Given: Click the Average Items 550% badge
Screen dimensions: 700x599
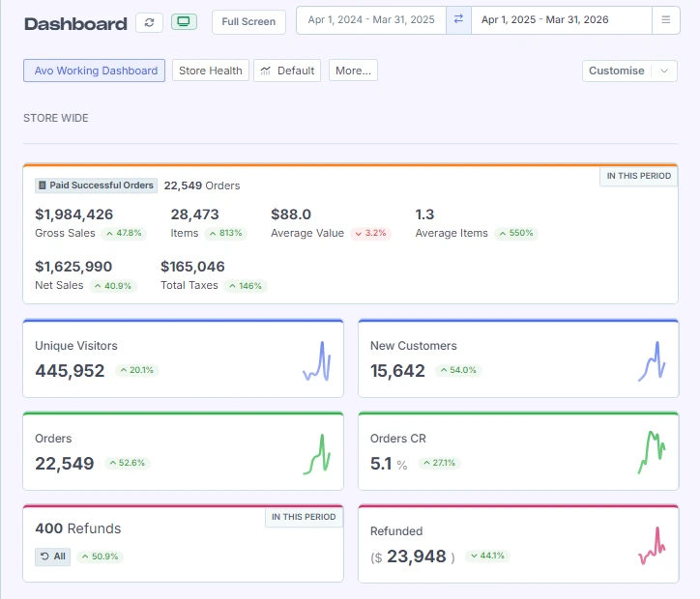Looking at the screenshot, I should coord(516,233).
